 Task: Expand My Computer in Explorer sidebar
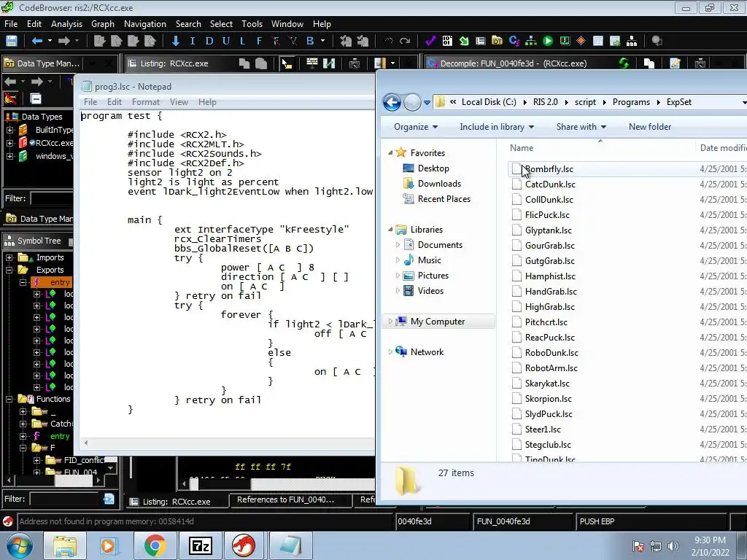(x=390, y=322)
